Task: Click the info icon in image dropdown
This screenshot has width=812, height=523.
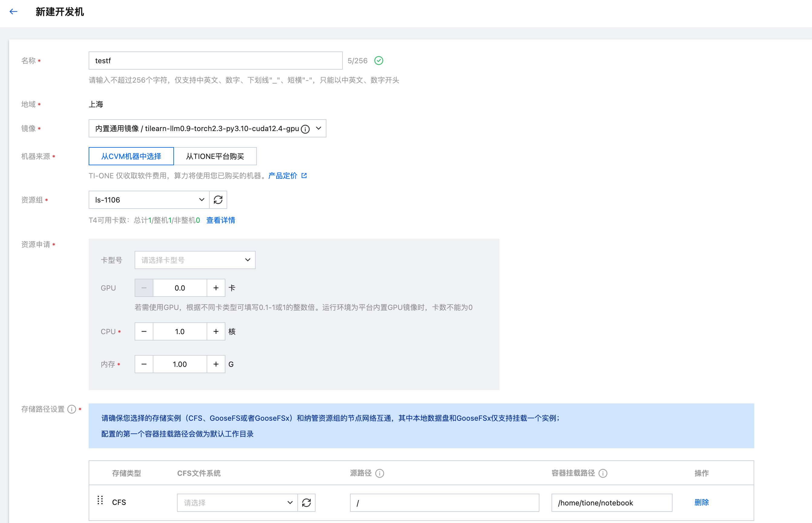Action: [305, 129]
